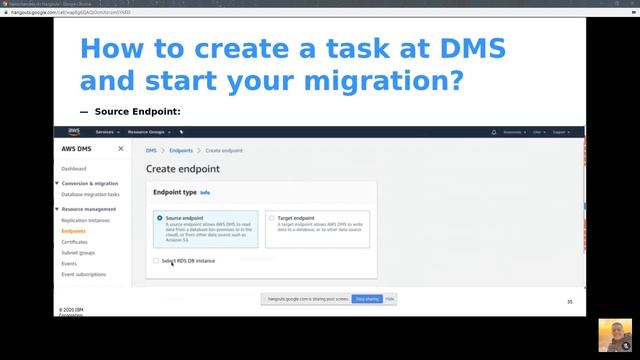
Task: Open the Support dropdown menu
Action: 561,132
